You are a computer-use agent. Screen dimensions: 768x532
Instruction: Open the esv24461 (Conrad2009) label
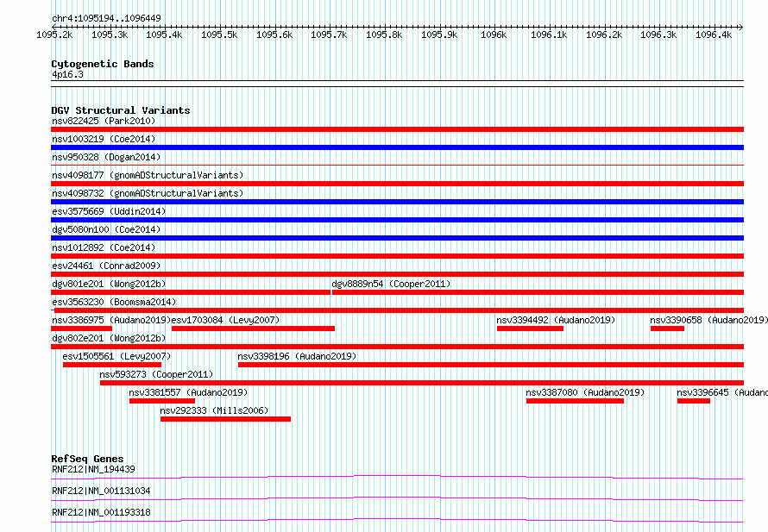[x=106, y=266]
